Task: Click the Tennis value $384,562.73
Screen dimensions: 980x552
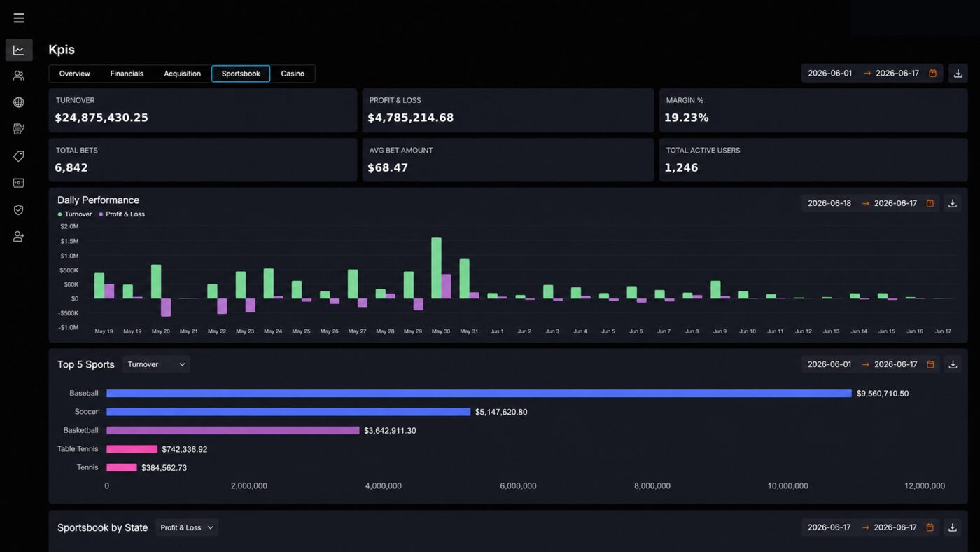Action: tap(164, 467)
